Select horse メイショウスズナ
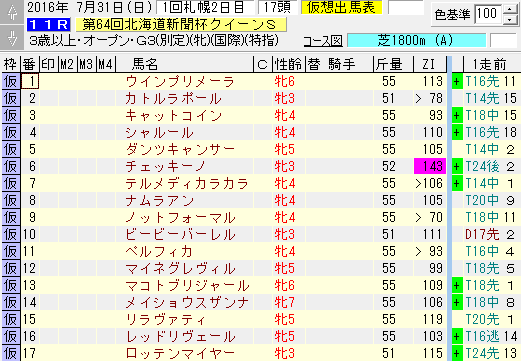The width and height of the screenshot is (521, 361). (x=187, y=303)
